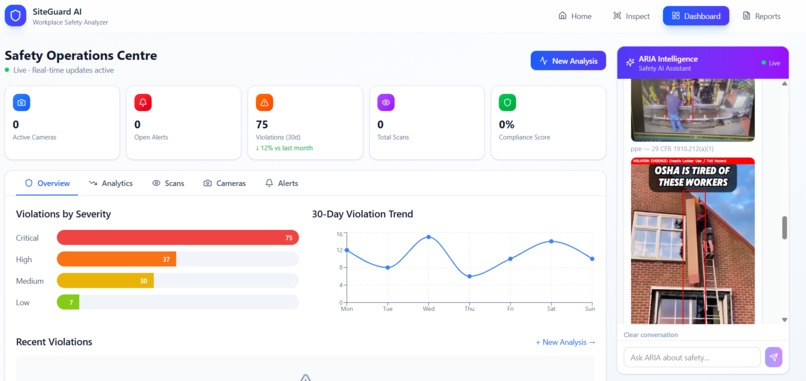The width and height of the screenshot is (806, 381).
Task: Click the green Compliance Score shield icon
Action: pos(507,102)
